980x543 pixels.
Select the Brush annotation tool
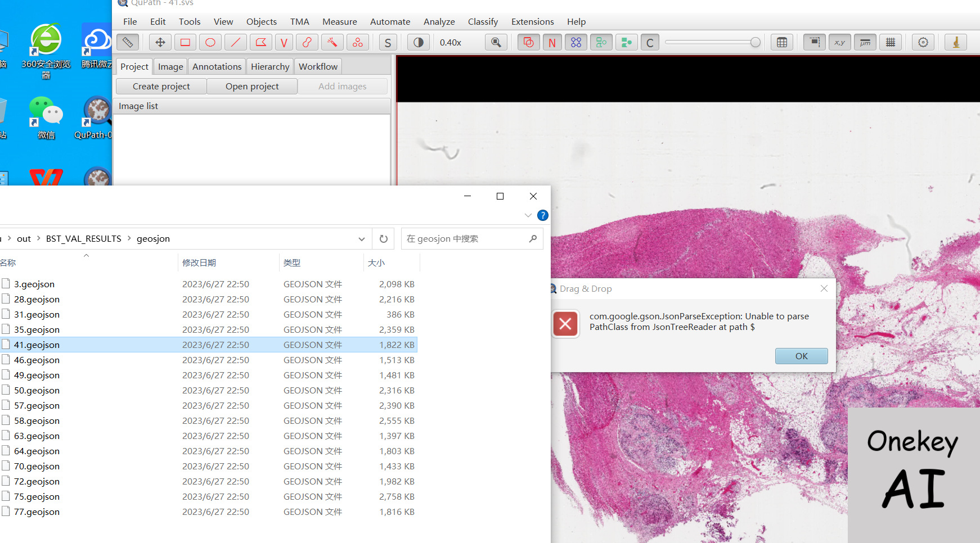pyautogui.click(x=307, y=42)
